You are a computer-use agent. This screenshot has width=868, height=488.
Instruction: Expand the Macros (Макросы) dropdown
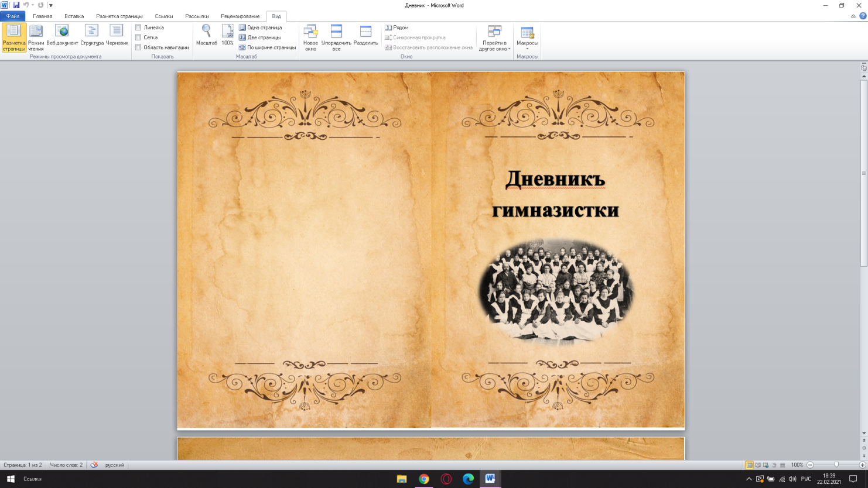coord(527,49)
